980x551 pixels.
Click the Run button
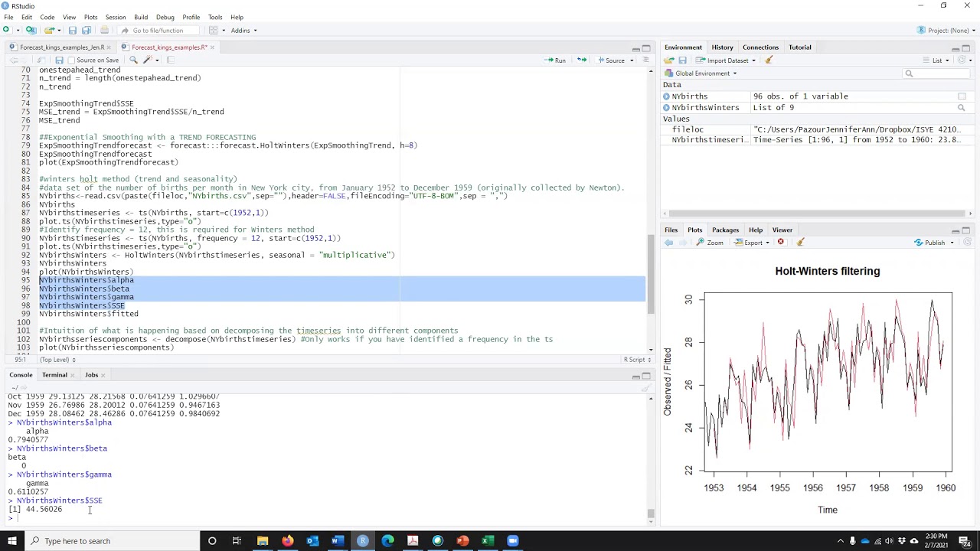[555, 60]
